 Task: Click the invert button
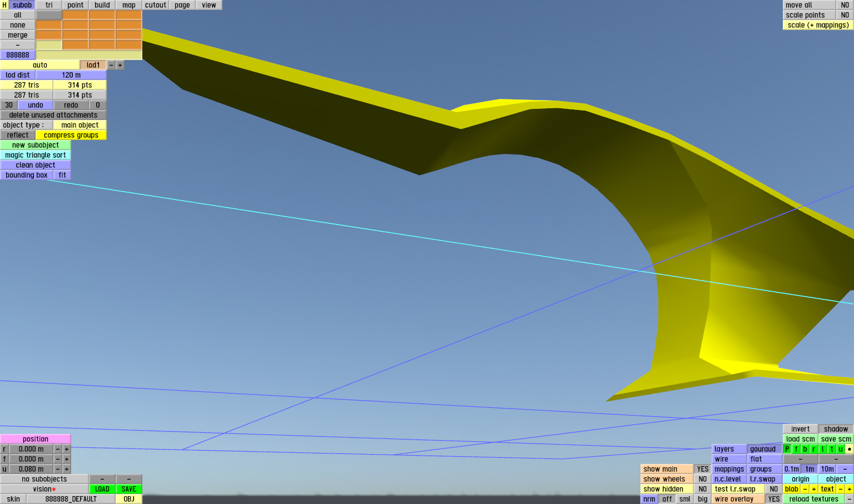(801, 429)
